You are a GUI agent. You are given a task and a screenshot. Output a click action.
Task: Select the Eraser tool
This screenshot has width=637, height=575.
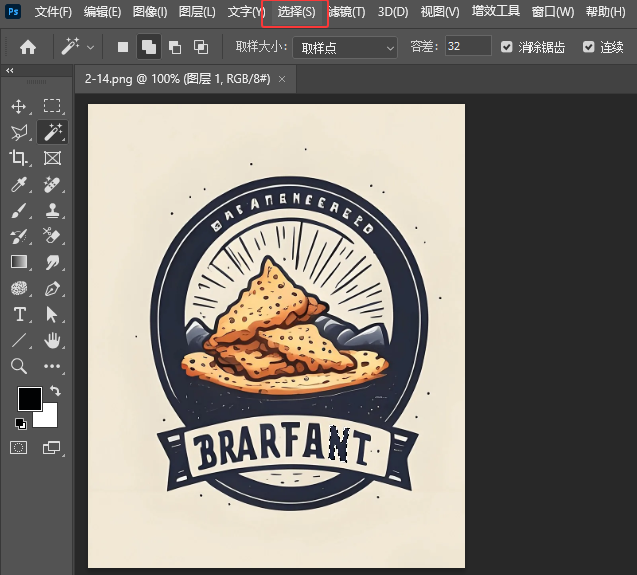pos(52,236)
